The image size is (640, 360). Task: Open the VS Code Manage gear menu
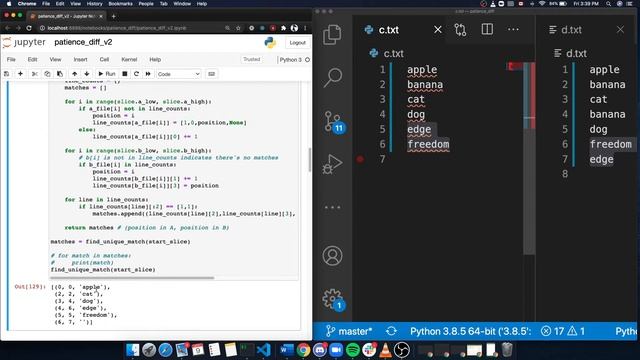click(333, 300)
